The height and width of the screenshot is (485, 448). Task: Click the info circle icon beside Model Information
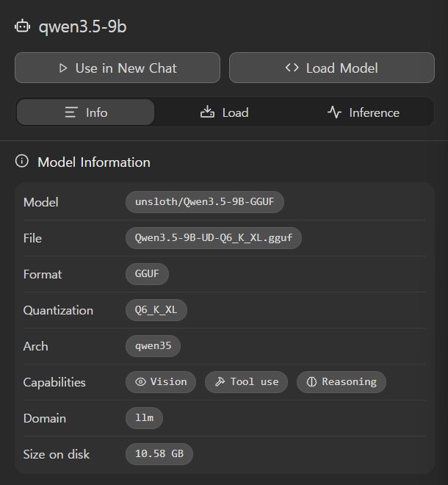tap(22, 161)
